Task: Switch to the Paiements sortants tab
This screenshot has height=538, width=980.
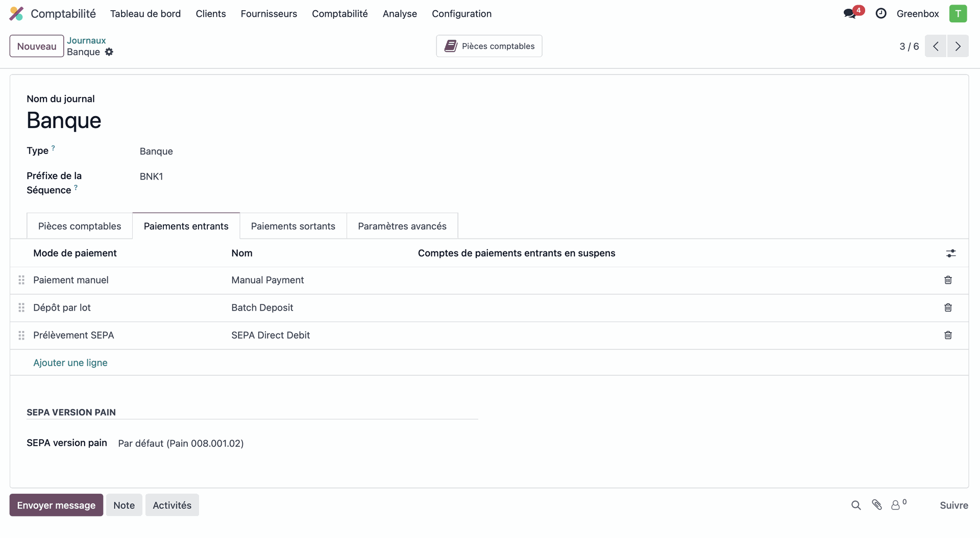Action: tap(293, 226)
